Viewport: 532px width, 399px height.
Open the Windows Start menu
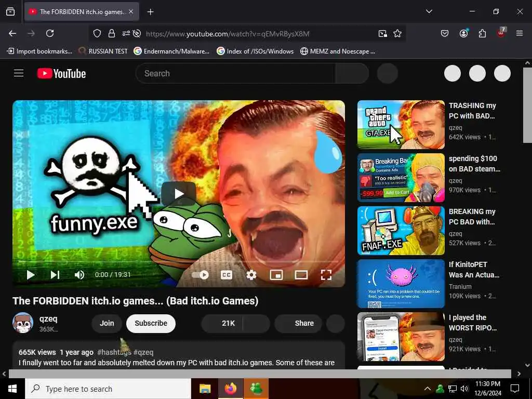[x=12, y=389]
